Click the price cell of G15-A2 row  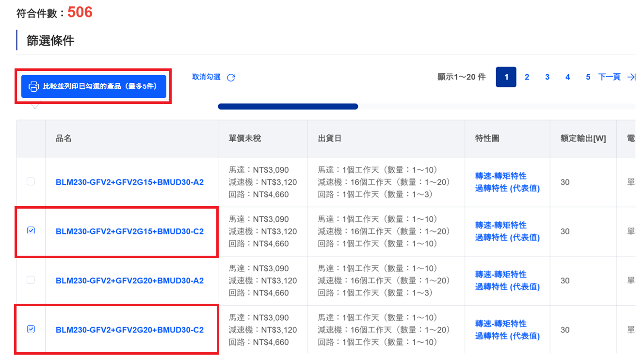(x=263, y=182)
